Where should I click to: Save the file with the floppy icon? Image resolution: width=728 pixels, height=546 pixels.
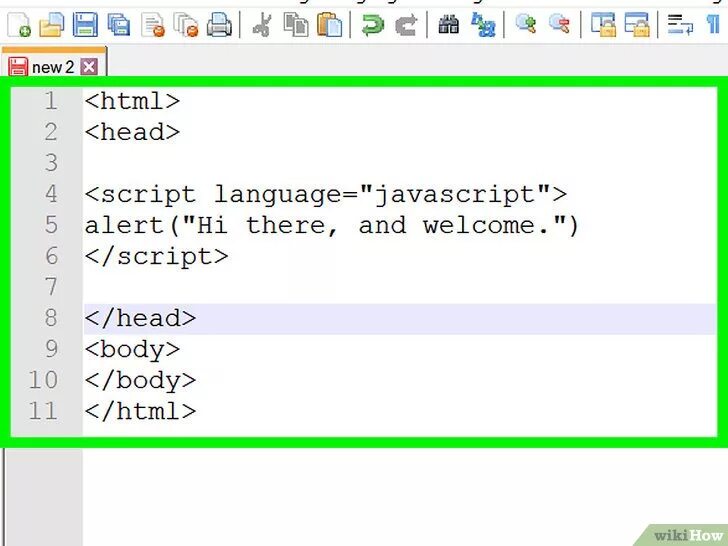point(85,25)
